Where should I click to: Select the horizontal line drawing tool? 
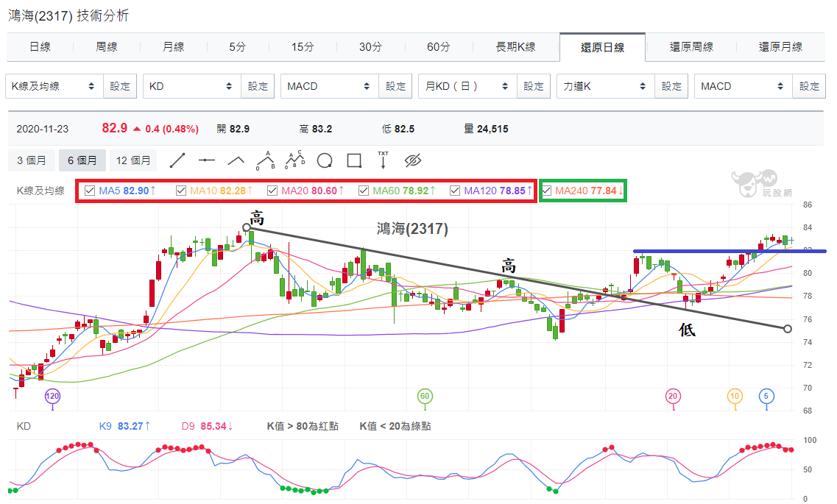click(x=207, y=160)
